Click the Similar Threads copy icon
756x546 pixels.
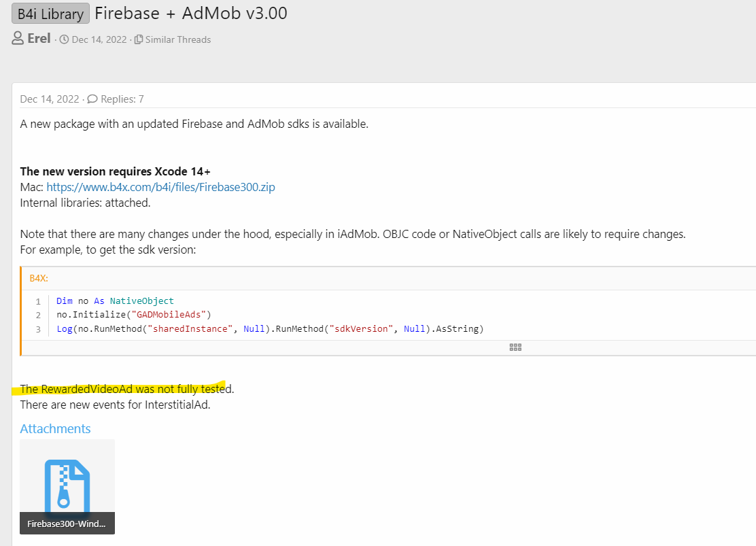[x=139, y=39]
